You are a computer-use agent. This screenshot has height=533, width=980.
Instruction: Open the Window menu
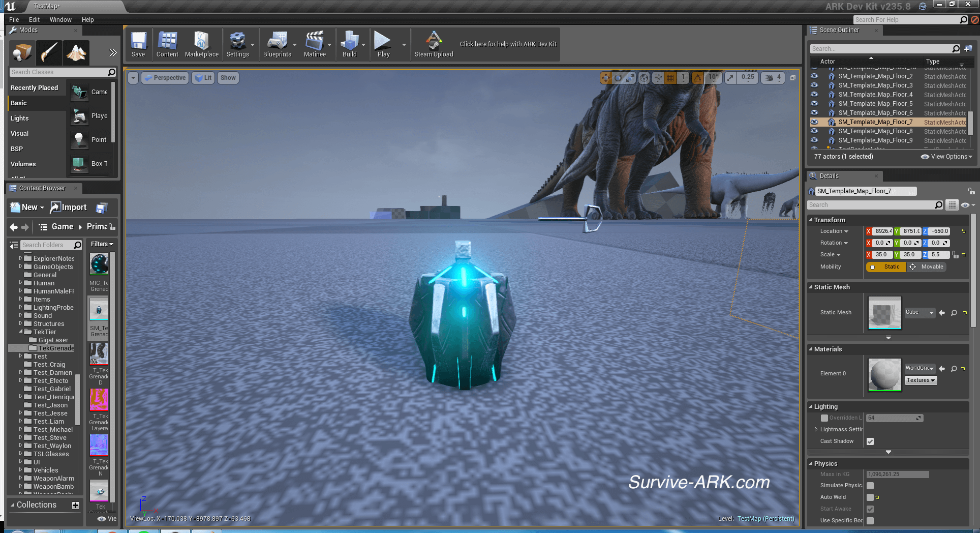(60, 20)
